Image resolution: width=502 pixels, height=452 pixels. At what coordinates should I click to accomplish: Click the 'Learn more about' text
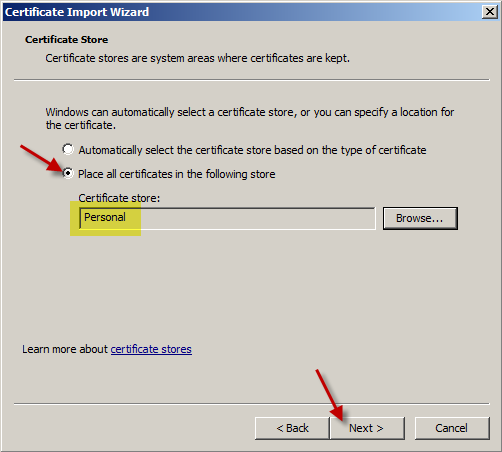click(65, 349)
